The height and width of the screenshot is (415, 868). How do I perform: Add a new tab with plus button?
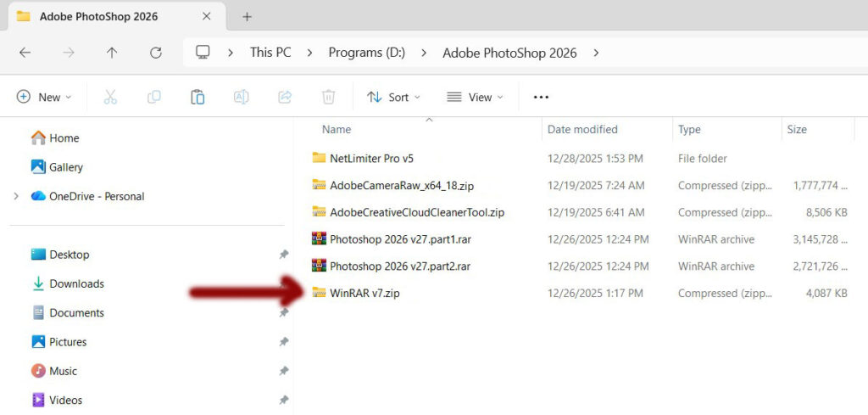click(x=248, y=17)
